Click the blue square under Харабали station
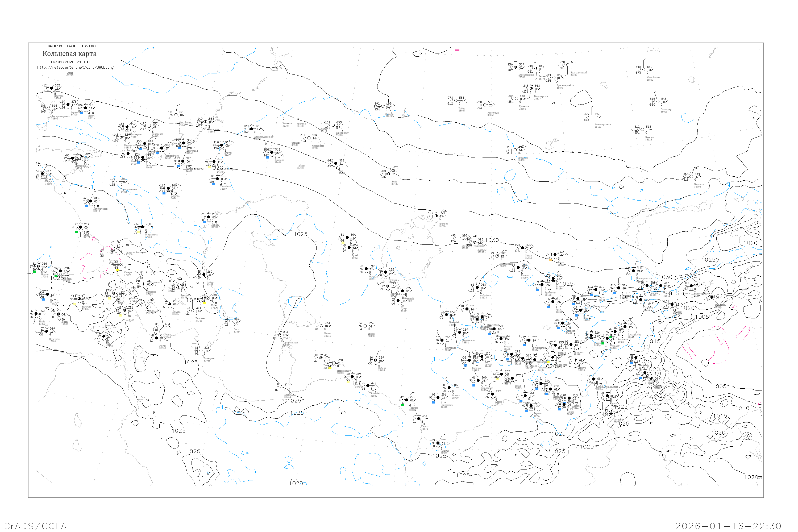 pyautogui.click(x=213, y=184)
